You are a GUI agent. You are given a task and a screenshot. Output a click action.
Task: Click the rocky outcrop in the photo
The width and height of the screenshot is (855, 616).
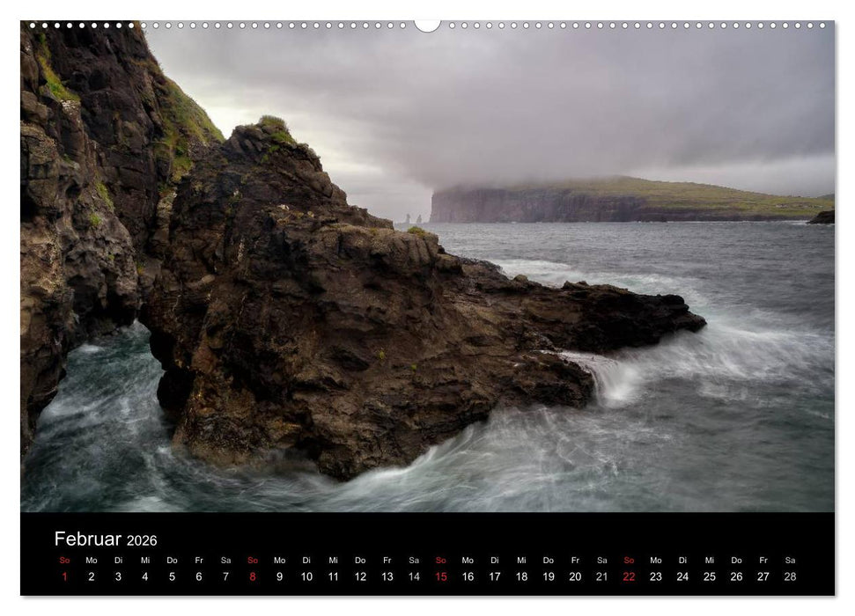(291, 290)
